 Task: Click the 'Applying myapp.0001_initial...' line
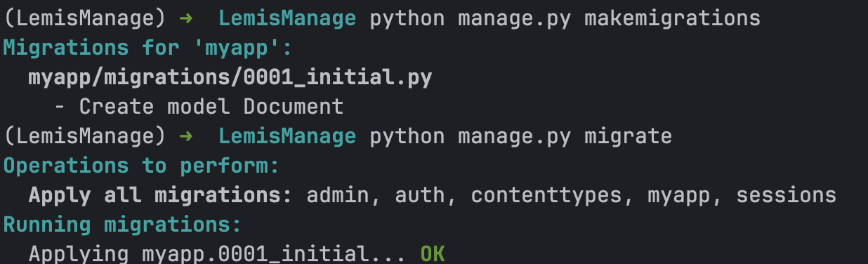[x=217, y=253]
